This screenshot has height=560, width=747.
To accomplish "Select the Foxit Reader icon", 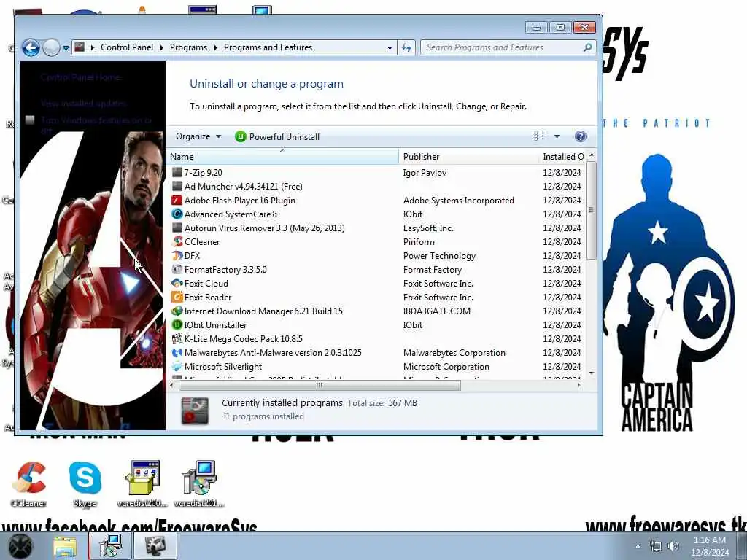I will (177, 297).
